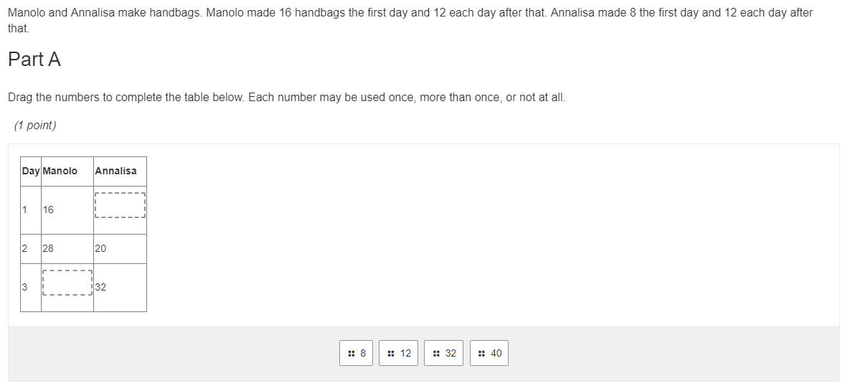Choose the number 40 answer tile
Viewport: 868px width, 386px height.
click(x=489, y=353)
